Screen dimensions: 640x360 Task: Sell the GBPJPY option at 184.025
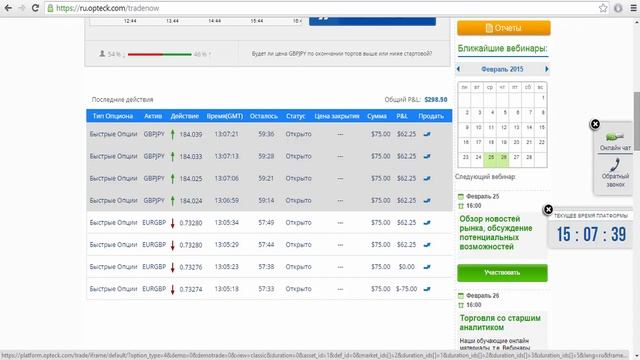(427, 178)
